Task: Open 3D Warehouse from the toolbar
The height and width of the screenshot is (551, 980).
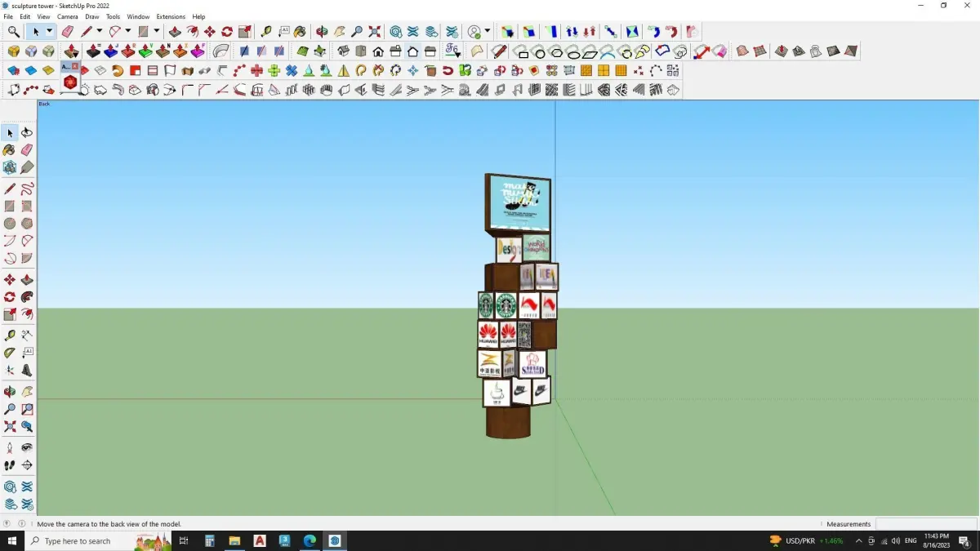Action: [395, 32]
